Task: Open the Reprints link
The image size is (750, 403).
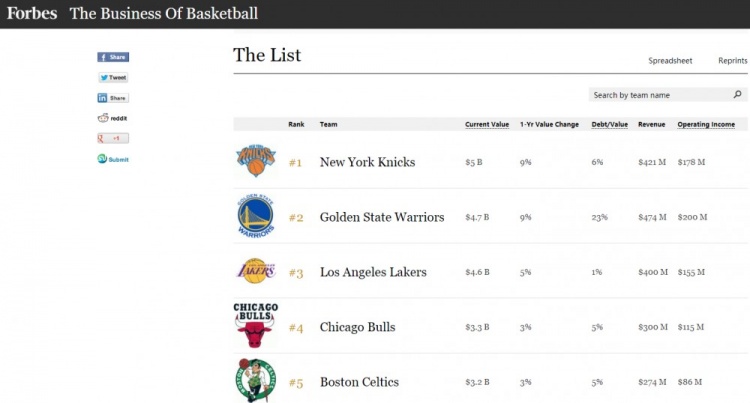Action: [x=732, y=61]
